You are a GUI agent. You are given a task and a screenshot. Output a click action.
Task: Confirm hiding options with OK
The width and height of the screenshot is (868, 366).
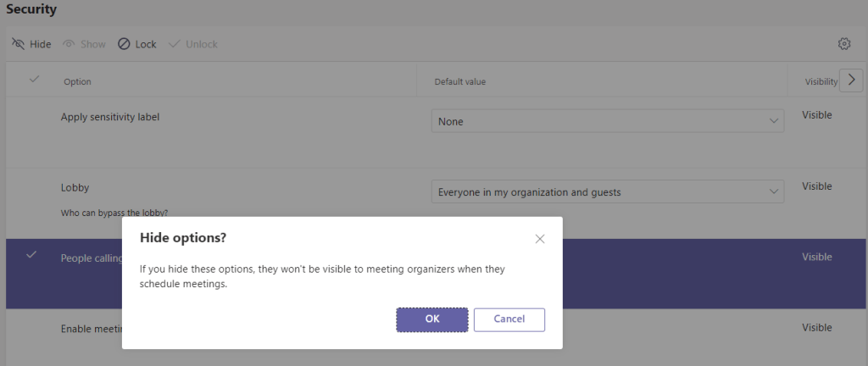click(x=431, y=319)
